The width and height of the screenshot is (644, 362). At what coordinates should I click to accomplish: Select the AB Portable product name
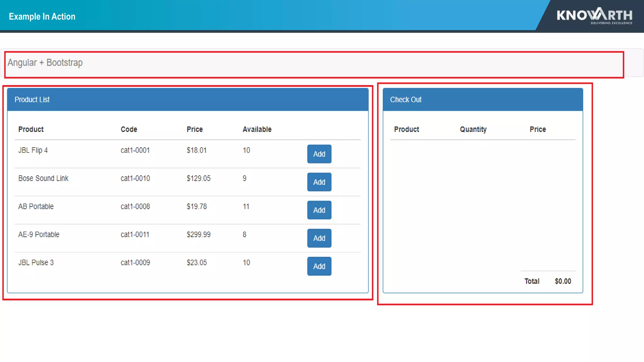pos(36,206)
